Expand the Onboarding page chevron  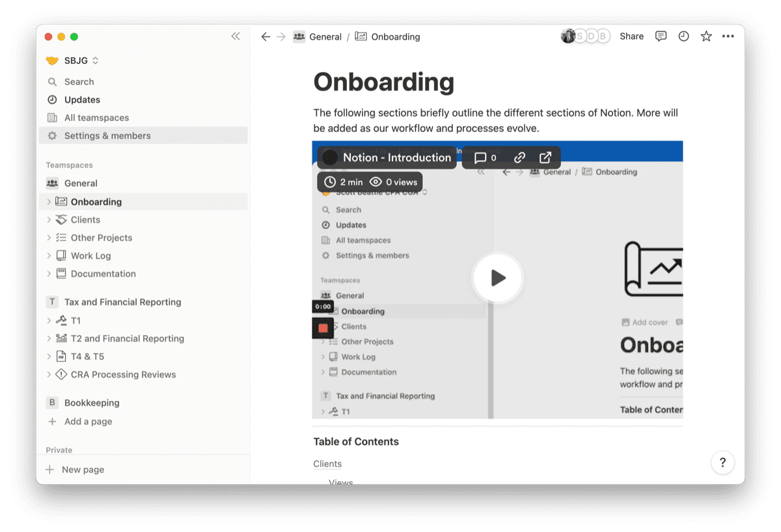(x=49, y=202)
